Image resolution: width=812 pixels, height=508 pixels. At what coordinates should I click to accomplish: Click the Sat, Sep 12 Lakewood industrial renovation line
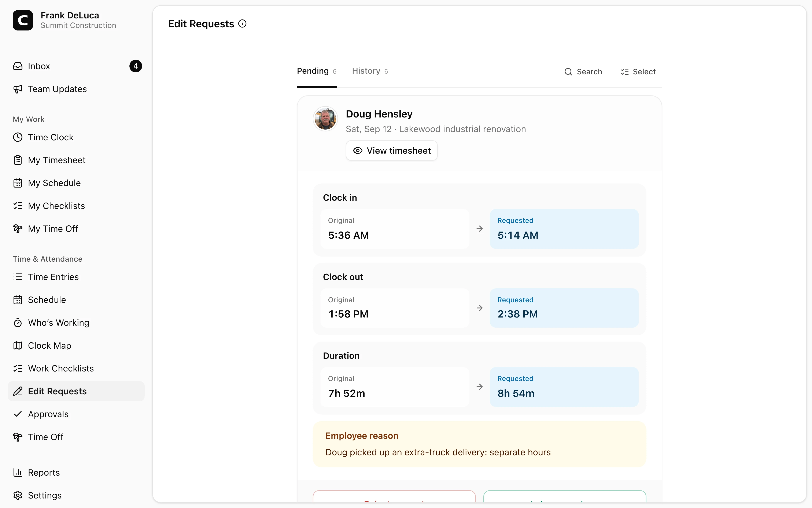click(x=436, y=129)
